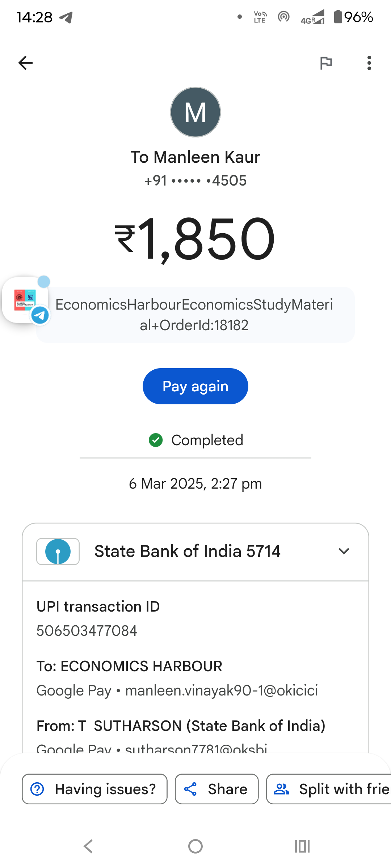Tap the State Bank of India logo
The height and width of the screenshot is (868, 391).
[x=58, y=552]
